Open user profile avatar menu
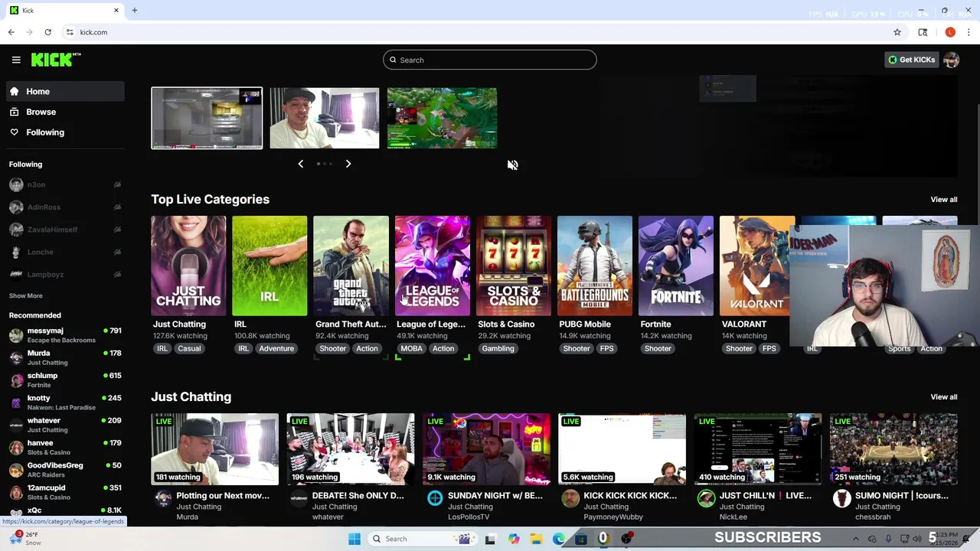Screen dimensions: 980x551 (952, 60)
